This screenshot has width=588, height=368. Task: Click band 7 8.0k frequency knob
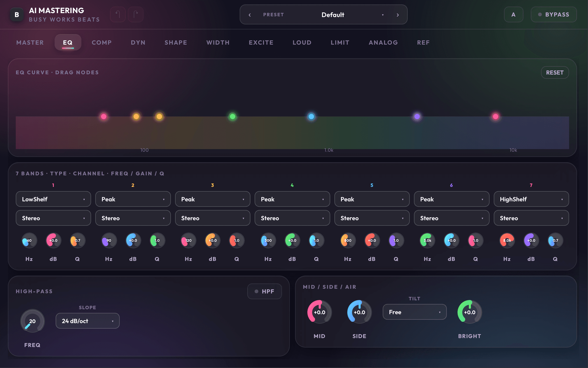(x=507, y=240)
